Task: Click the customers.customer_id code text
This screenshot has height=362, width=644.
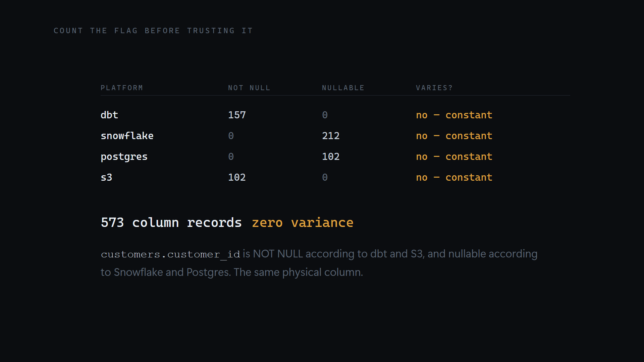Action: tap(170, 254)
